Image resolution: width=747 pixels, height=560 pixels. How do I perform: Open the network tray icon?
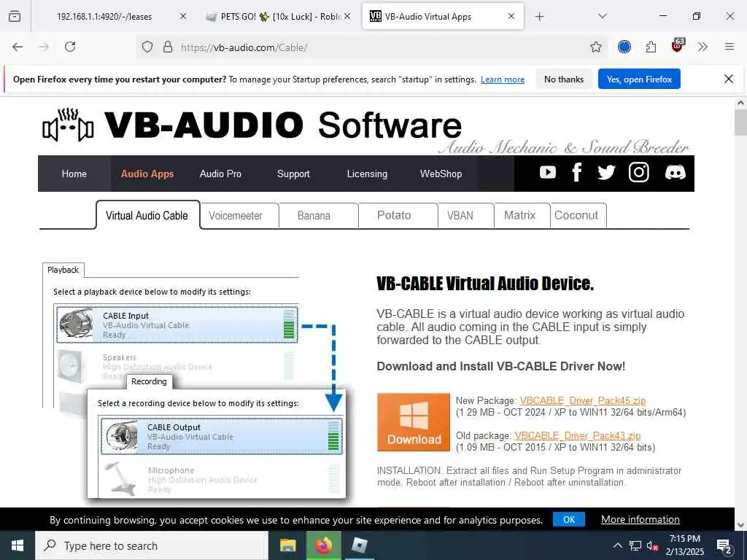(635, 545)
